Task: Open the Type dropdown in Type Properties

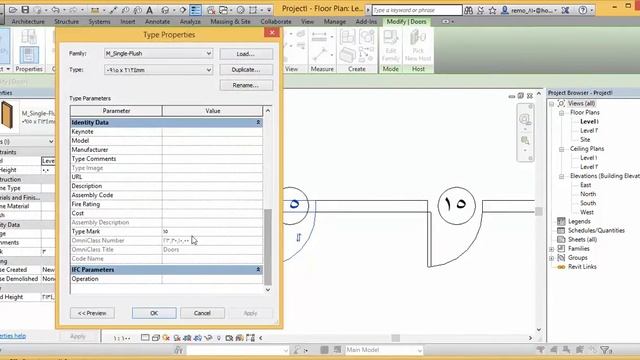Action: [209, 70]
